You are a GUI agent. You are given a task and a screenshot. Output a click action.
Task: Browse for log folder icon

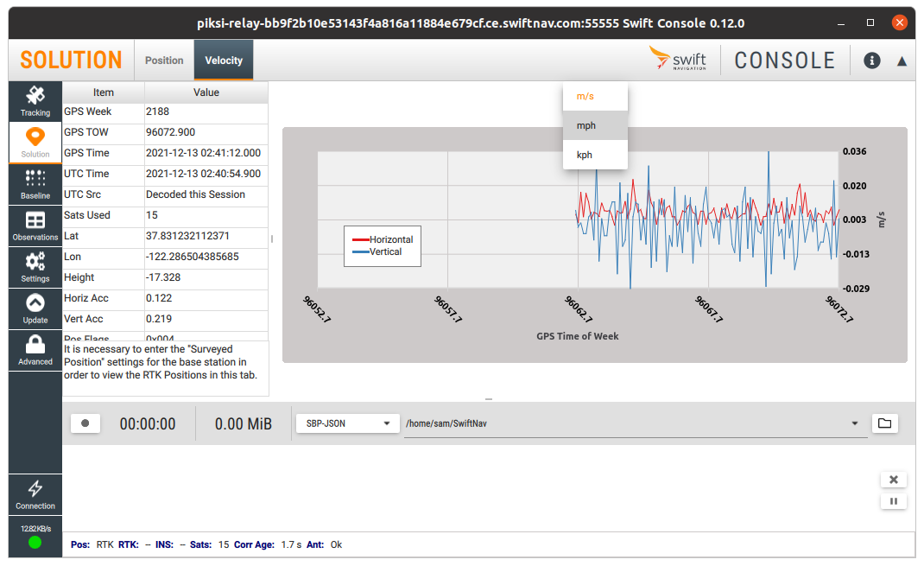(x=884, y=423)
